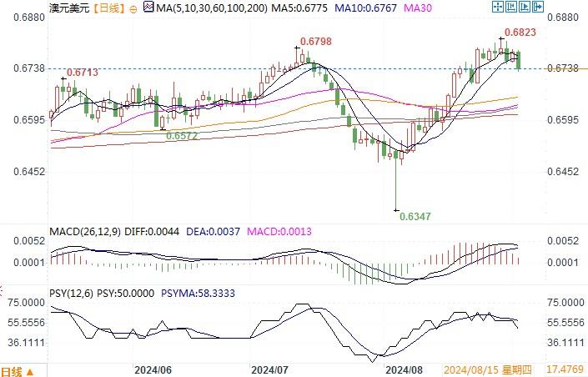Click the DEA:0.0037 value
This screenshot has width=588, height=377.
coord(213,231)
